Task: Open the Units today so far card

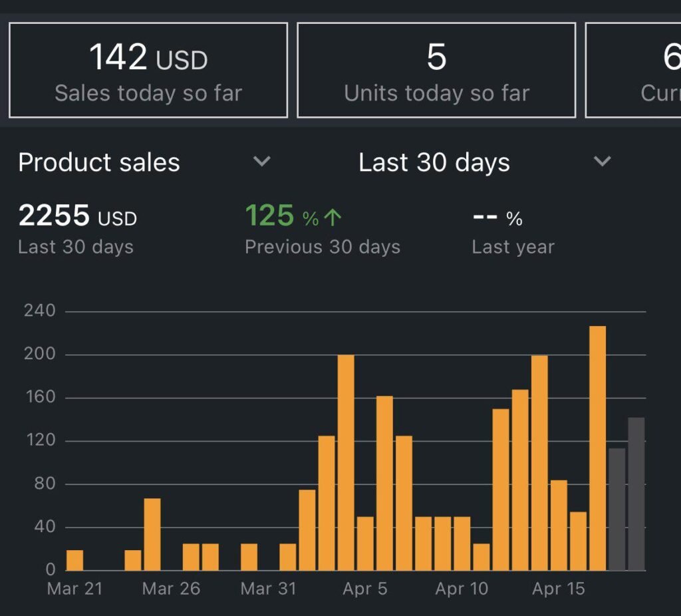Action: coord(436,71)
